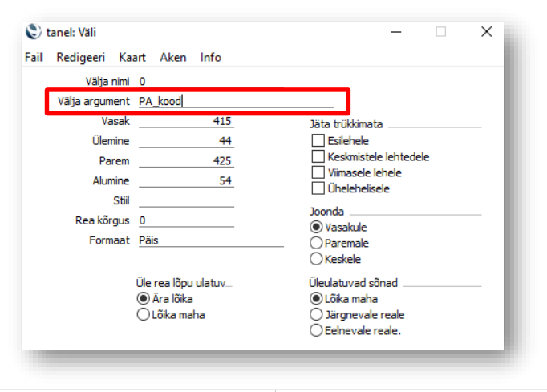Open the Info menu

point(211,57)
